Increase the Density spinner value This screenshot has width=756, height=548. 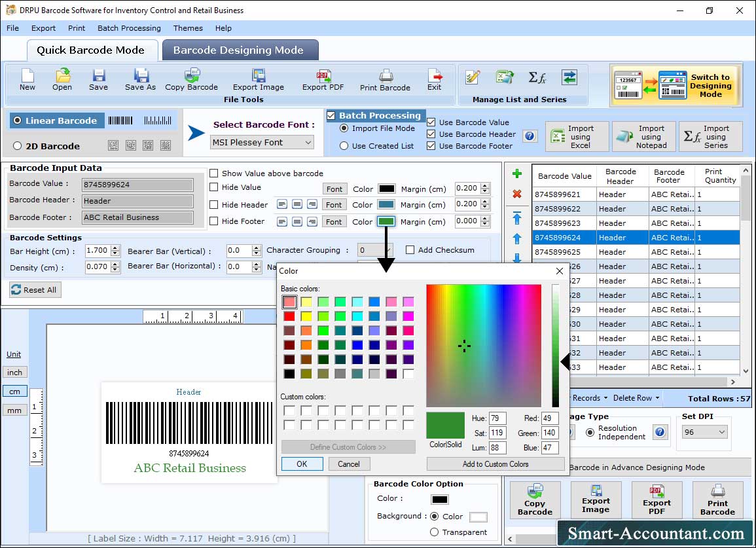pyautogui.click(x=115, y=265)
